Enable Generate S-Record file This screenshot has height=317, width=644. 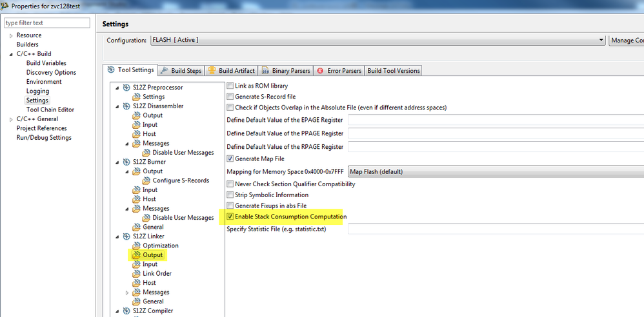pyautogui.click(x=230, y=97)
